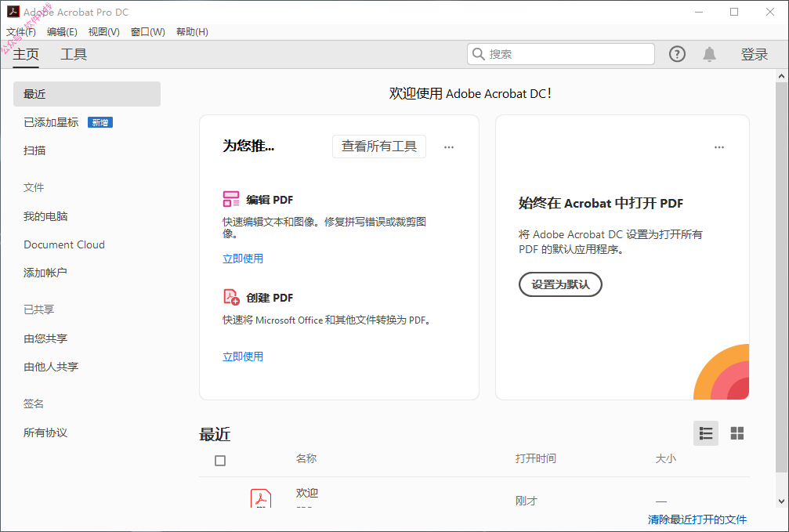Select 由他人共享 in the sidebar
Screen dimensions: 789x532
point(51,367)
